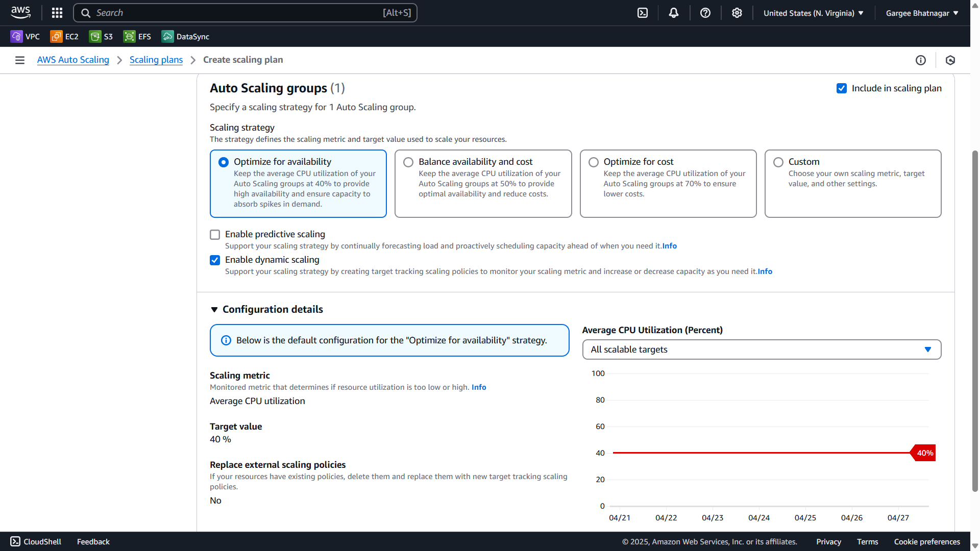Open DataSync service shortcut icon
This screenshot has width=980, height=551.
point(167,36)
